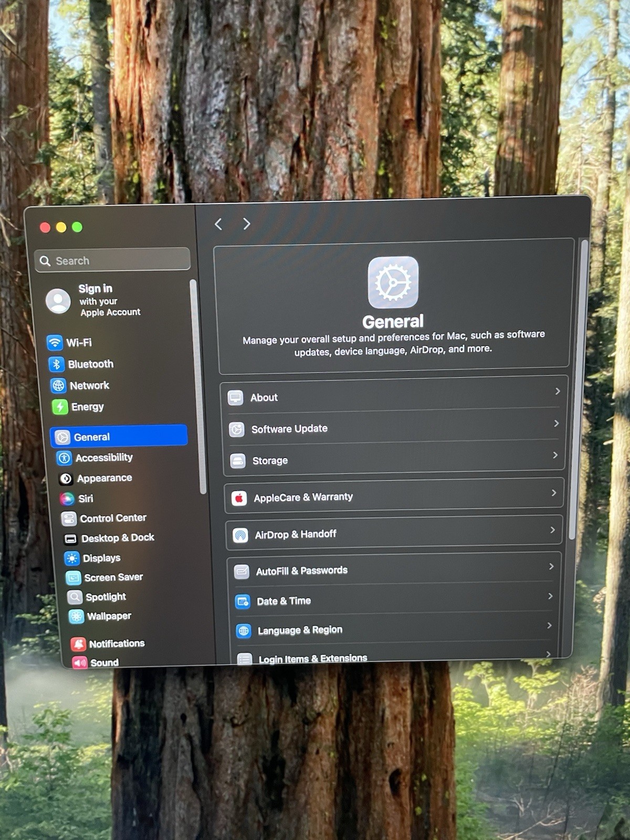Go forward with the right arrow button
This screenshot has height=840, width=630.
246,224
